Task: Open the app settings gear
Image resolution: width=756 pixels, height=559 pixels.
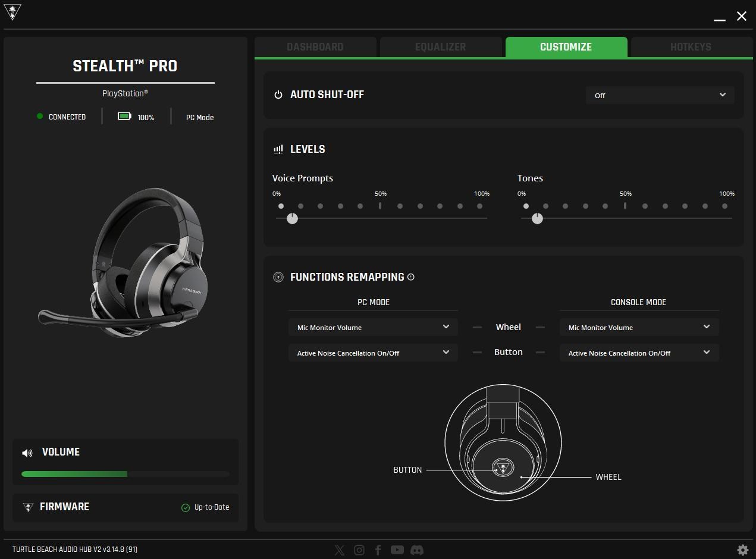Action: [742, 550]
